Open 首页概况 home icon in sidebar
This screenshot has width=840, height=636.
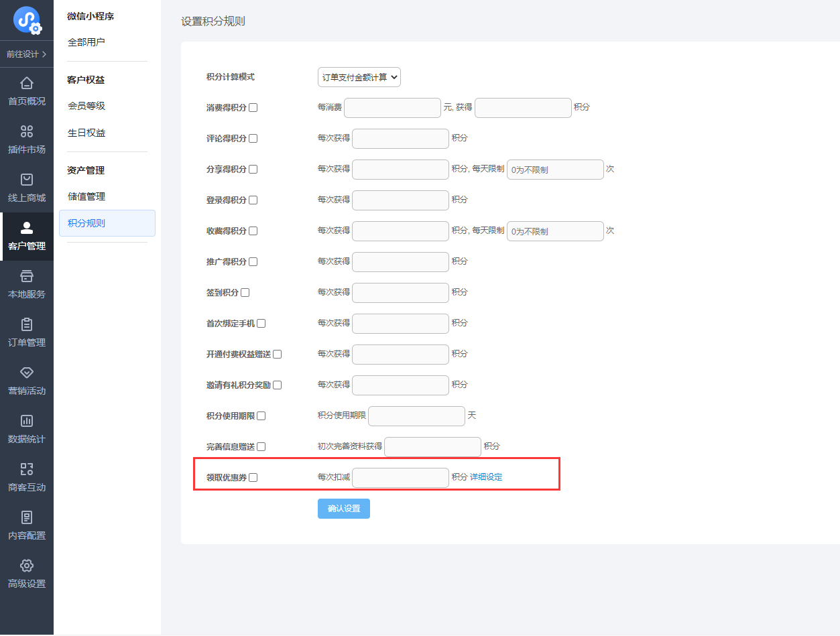pyautogui.click(x=27, y=83)
